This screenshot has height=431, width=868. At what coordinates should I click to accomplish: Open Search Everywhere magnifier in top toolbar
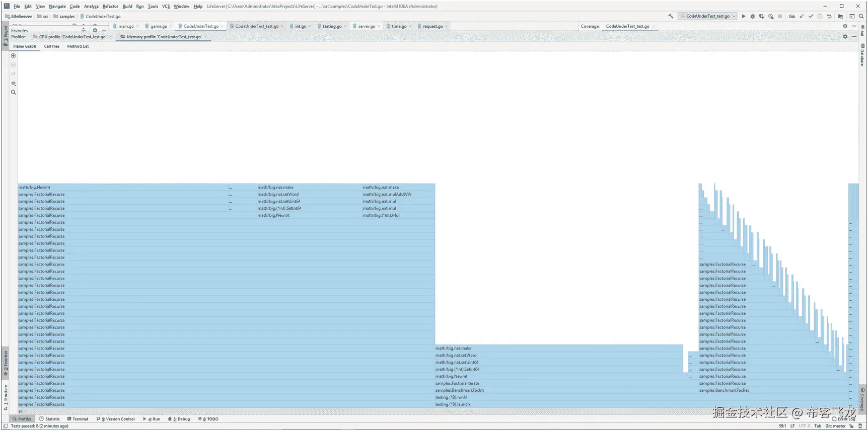click(x=861, y=16)
